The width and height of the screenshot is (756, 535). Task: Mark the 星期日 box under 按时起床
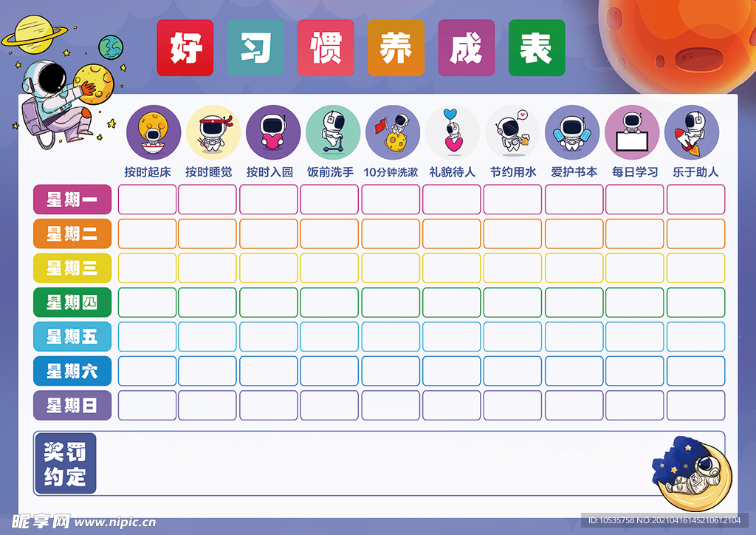pos(147,405)
